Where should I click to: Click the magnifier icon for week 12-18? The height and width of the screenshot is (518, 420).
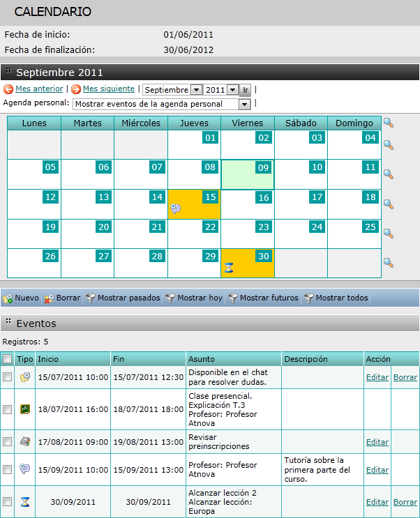389,204
